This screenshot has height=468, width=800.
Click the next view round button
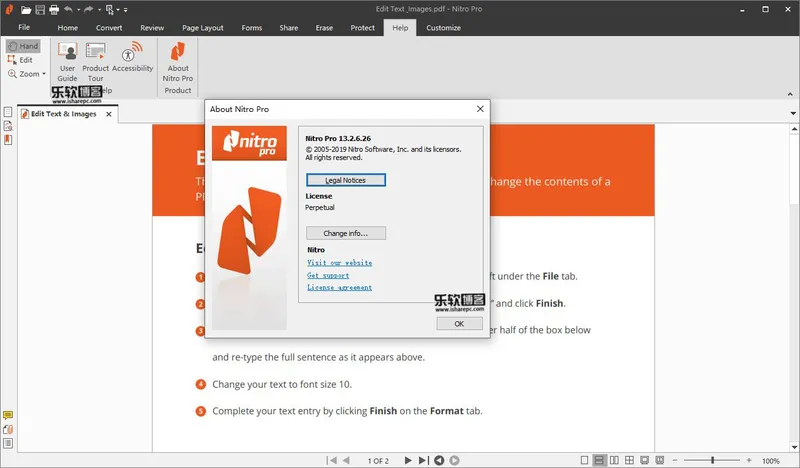455,460
